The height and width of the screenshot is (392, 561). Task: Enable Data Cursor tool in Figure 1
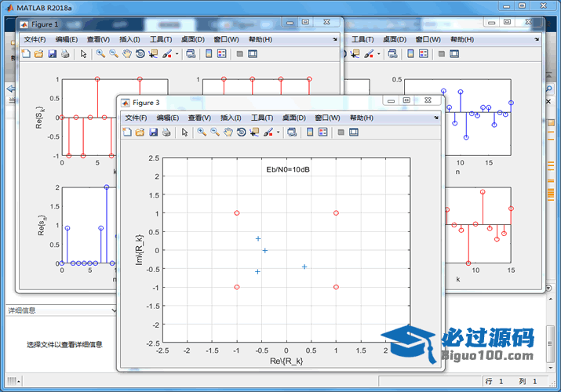click(153, 54)
